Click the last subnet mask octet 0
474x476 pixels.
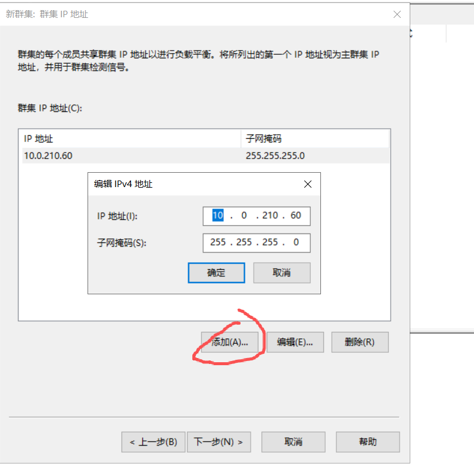[x=296, y=243]
